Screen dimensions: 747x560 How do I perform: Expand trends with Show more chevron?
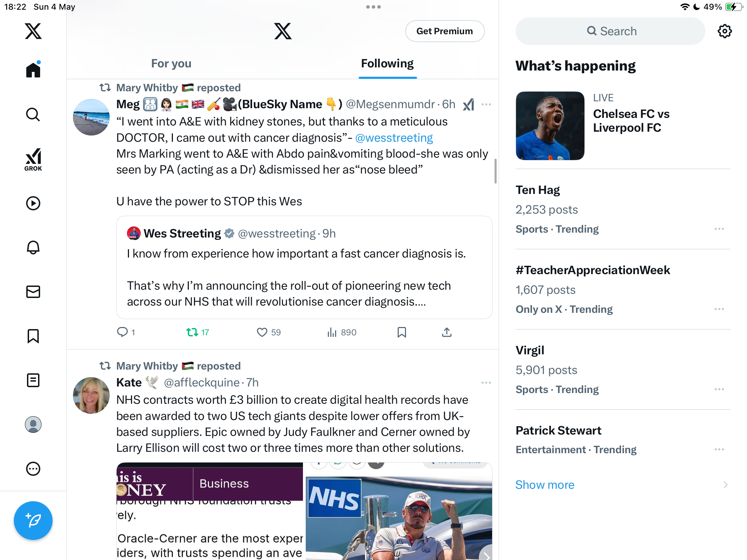(x=726, y=485)
